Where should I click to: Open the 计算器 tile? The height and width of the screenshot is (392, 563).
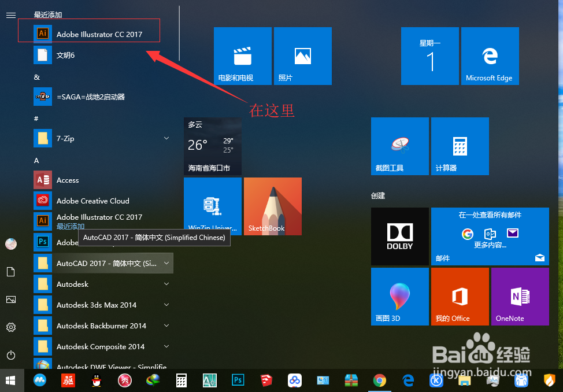[x=460, y=146]
